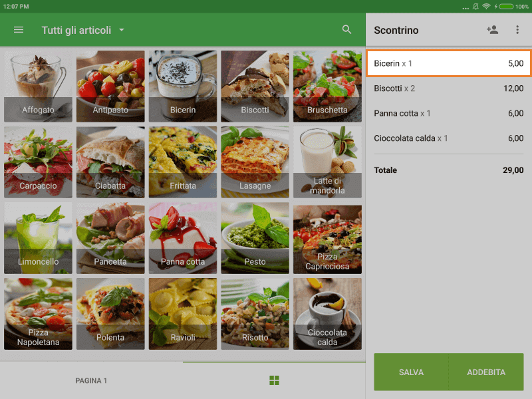The width and height of the screenshot is (532, 399).
Task: Click the Wi-Fi icon in the status bar
Action: pos(487,6)
